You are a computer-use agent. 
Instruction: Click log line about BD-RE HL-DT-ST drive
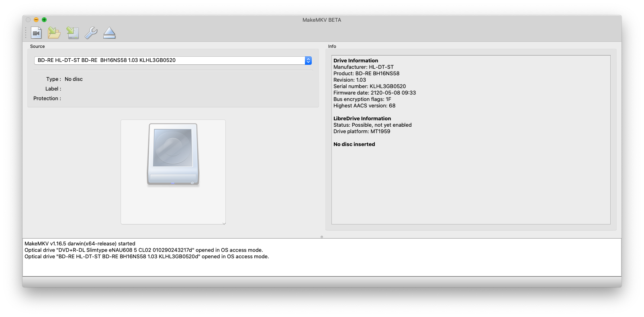tap(147, 257)
